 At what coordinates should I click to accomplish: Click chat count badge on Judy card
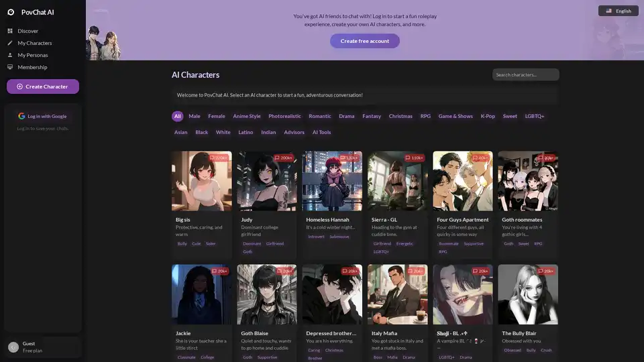click(x=283, y=158)
